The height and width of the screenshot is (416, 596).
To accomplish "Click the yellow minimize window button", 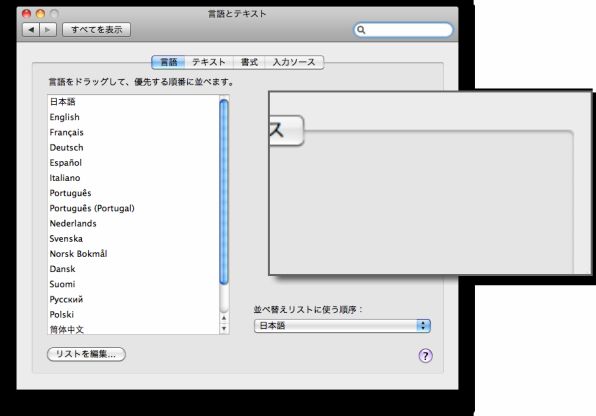I will pyautogui.click(x=40, y=14).
